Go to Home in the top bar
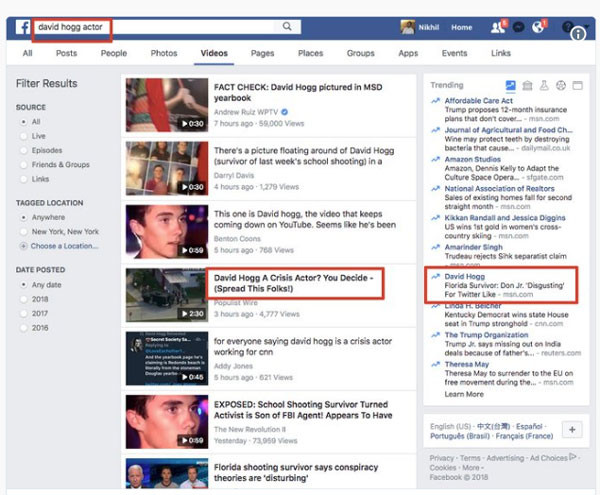This screenshot has height=495, width=600. (461, 28)
